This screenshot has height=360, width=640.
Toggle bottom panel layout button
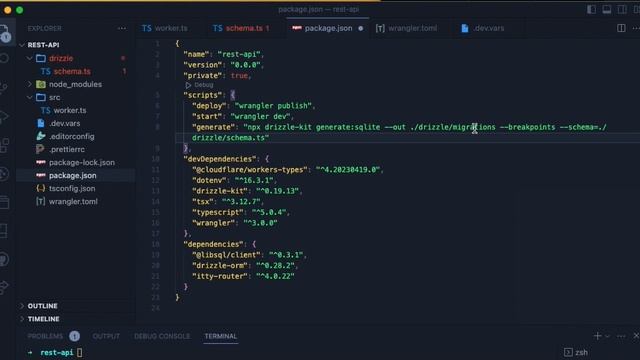(x=607, y=9)
